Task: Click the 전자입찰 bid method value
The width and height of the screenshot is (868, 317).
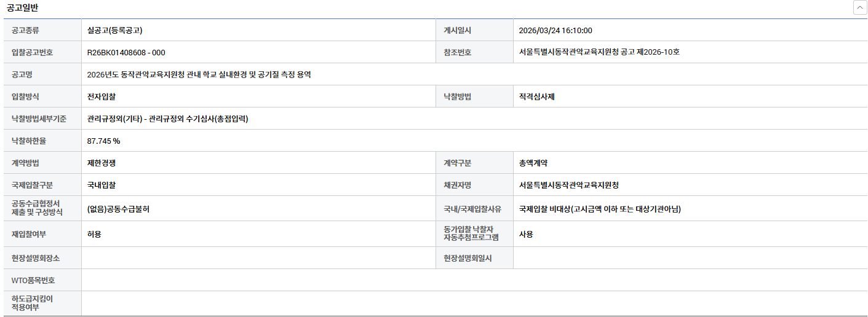Action: click(x=102, y=96)
